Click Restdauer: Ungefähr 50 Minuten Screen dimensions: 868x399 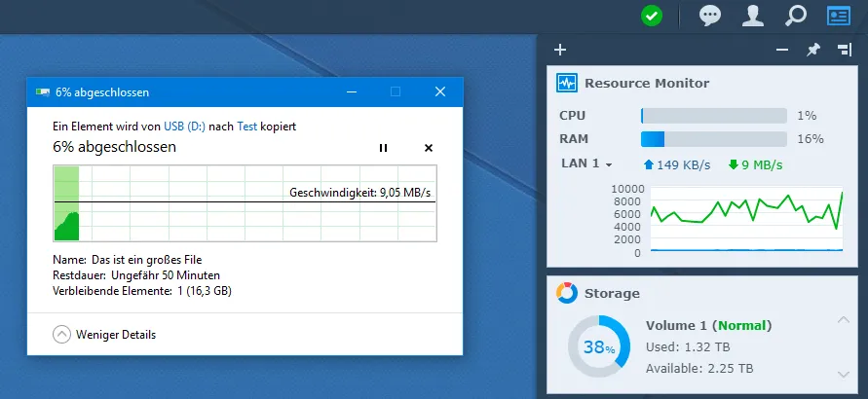pyautogui.click(x=136, y=274)
